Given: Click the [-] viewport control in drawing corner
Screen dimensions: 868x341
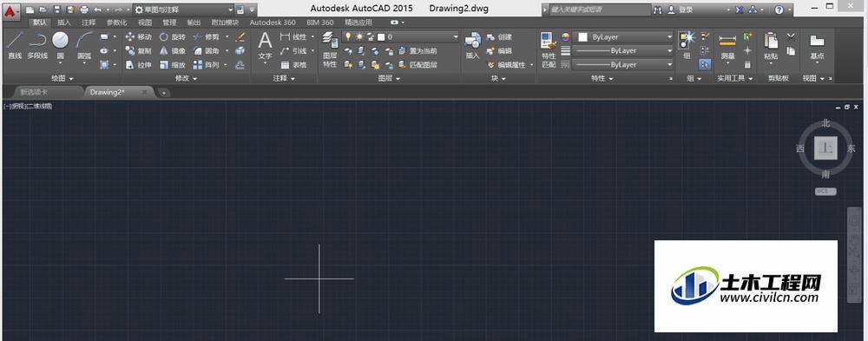Looking at the screenshot, I should 6,106.
